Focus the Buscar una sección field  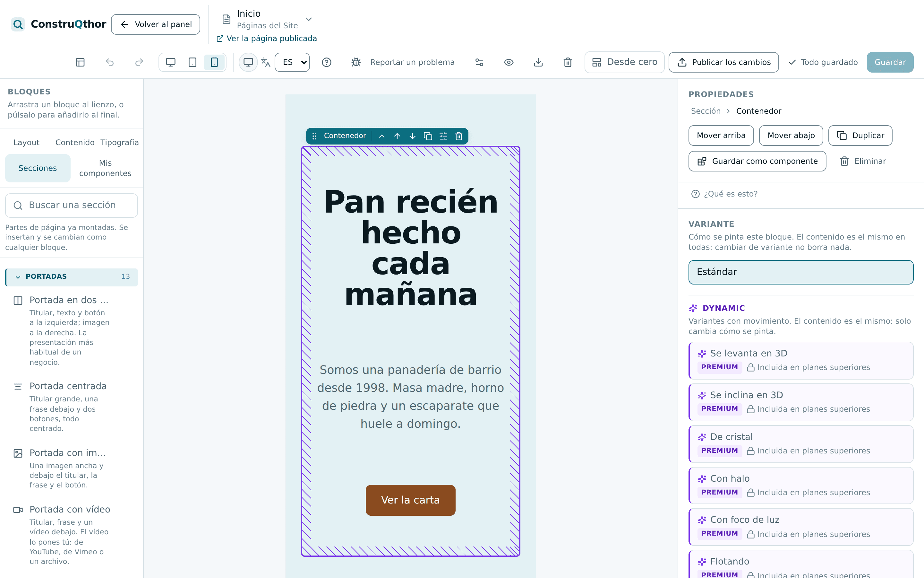pos(72,205)
